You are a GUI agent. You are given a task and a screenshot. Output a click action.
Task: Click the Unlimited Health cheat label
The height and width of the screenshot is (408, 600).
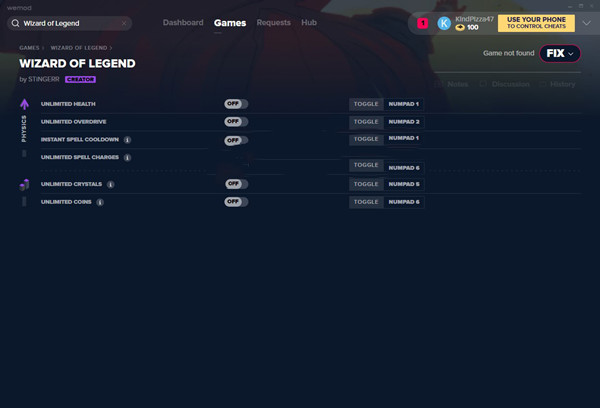pos(68,104)
